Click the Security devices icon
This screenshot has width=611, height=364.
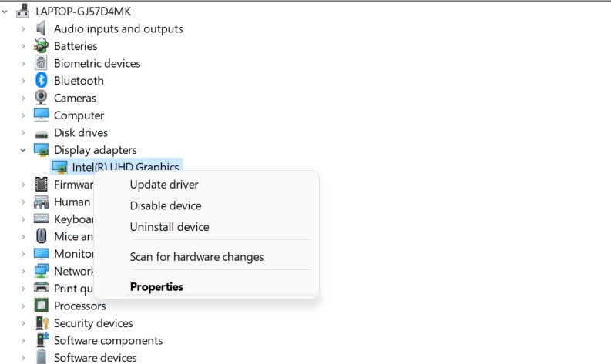click(42, 323)
